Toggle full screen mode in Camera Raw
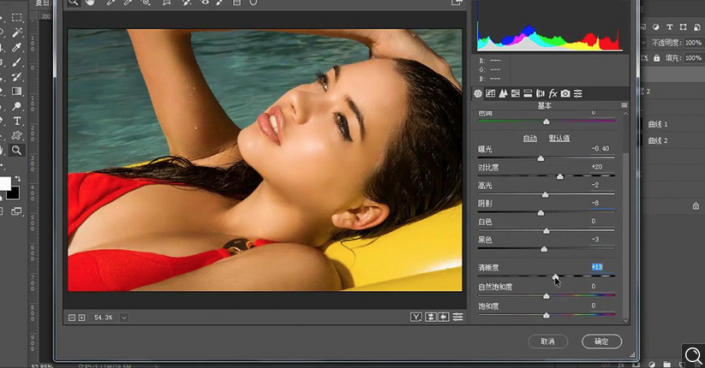 click(457, 2)
